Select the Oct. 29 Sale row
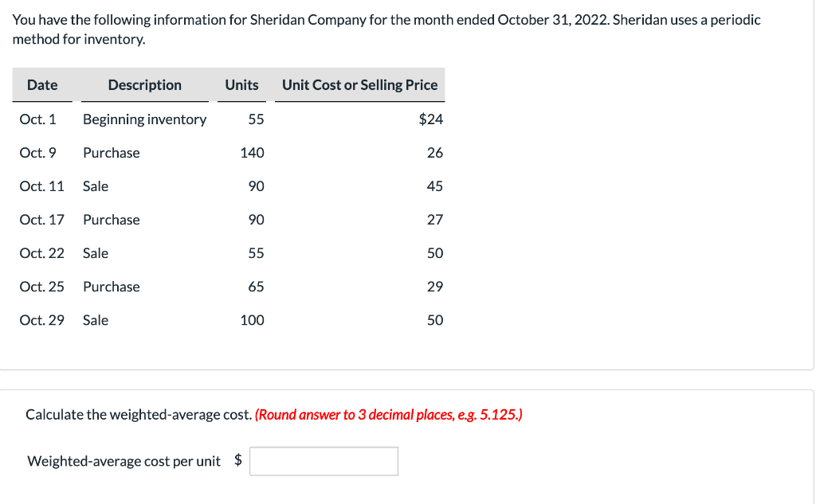The width and height of the screenshot is (816, 504). (95, 319)
